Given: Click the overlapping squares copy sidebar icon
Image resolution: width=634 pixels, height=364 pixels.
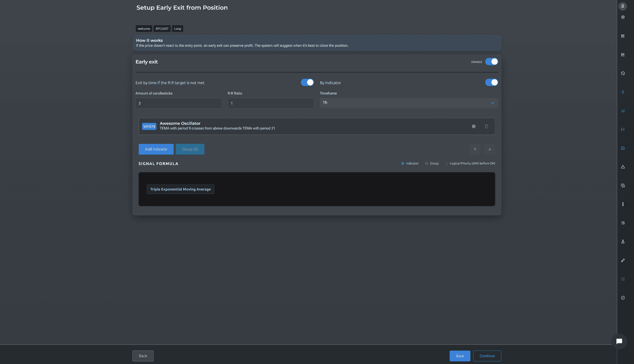Looking at the screenshot, I should (623, 185).
